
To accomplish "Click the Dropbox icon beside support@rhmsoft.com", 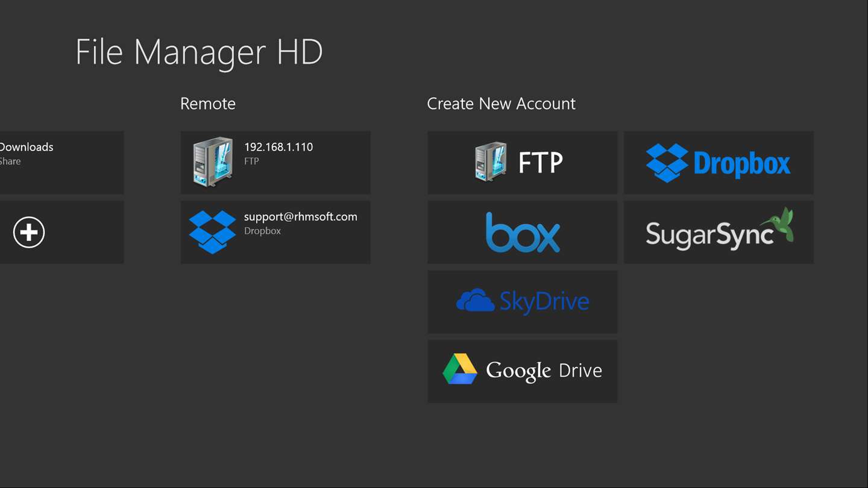I will [212, 232].
